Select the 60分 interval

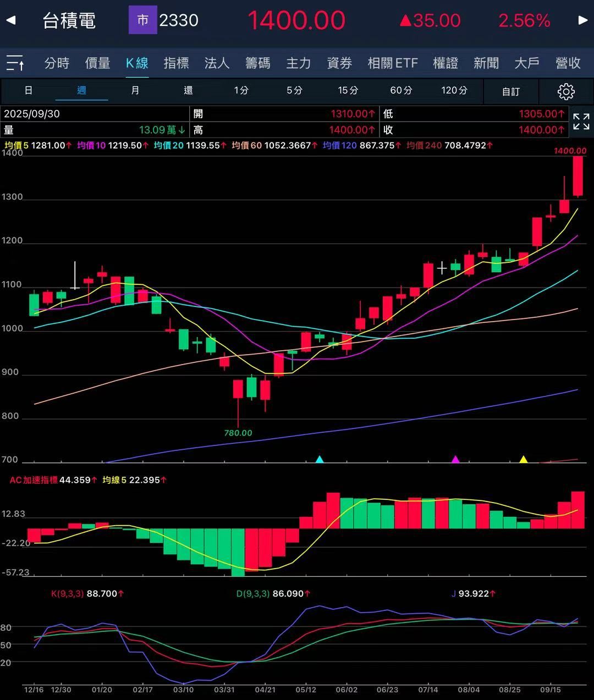pyautogui.click(x=402, y=90)
